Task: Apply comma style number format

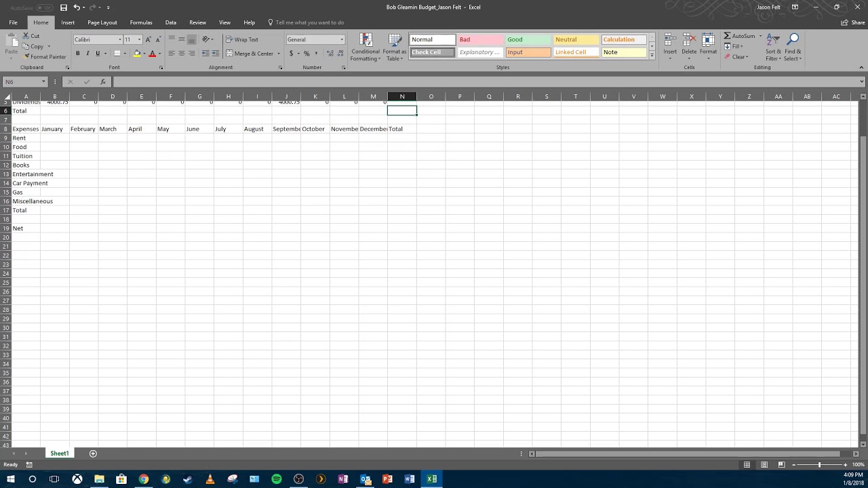Action: click(x=317, y=54)
